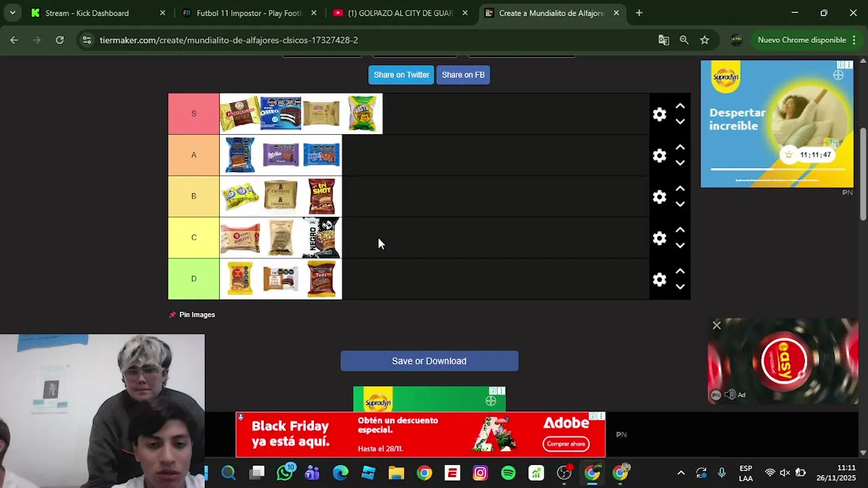The width and height of the screenshot is (868, 488).
Task: Move A tier row down
Action: coord(680,163)
